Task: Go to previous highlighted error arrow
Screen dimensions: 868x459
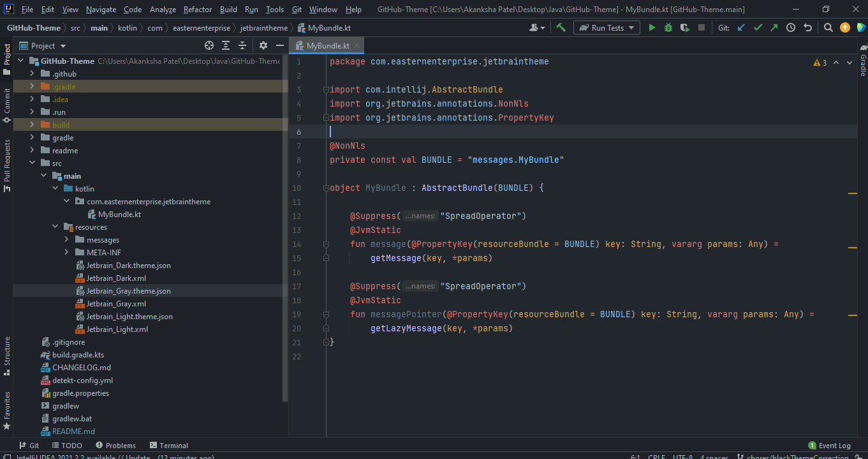Action: 836,63
